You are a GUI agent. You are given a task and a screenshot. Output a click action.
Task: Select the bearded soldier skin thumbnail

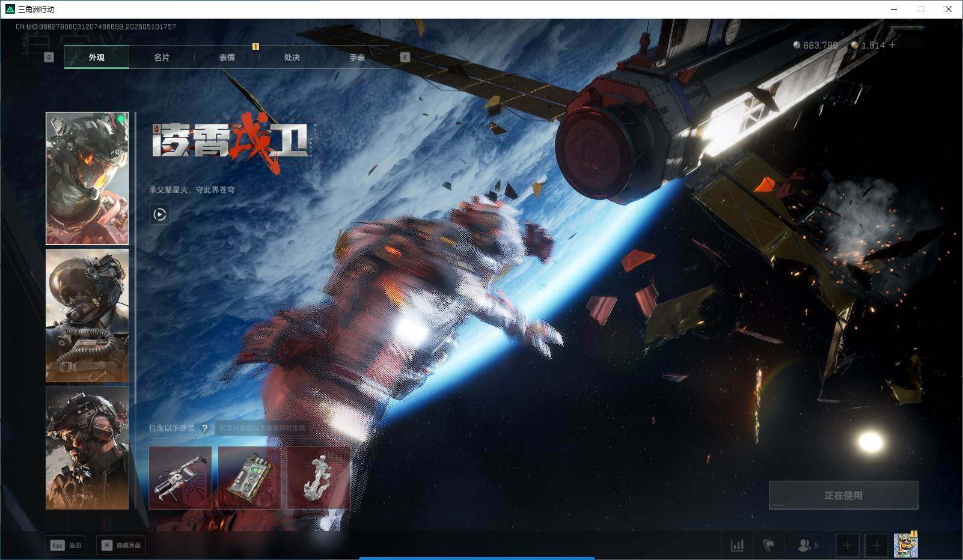87,448
